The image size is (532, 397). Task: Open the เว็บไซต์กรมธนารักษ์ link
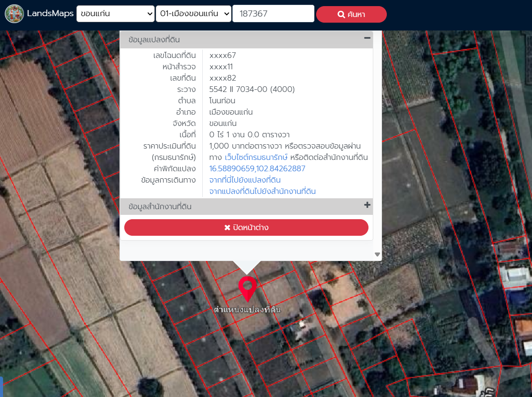pos(256,157)
